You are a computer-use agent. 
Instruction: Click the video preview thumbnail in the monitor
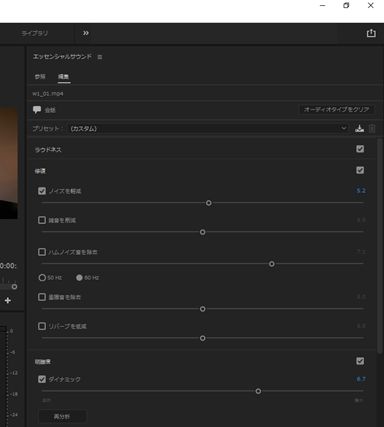[9, 163]
